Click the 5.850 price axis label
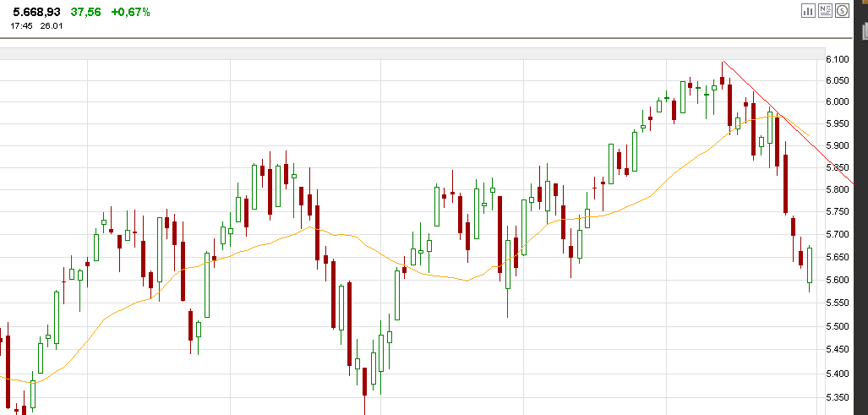Screen dimensions: 868x415 [837, 167]
